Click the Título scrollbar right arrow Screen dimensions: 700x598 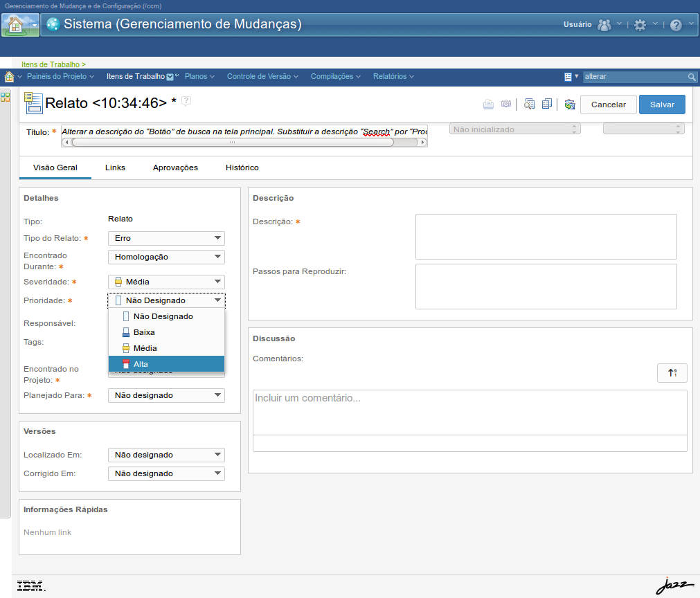coord(423,143)
